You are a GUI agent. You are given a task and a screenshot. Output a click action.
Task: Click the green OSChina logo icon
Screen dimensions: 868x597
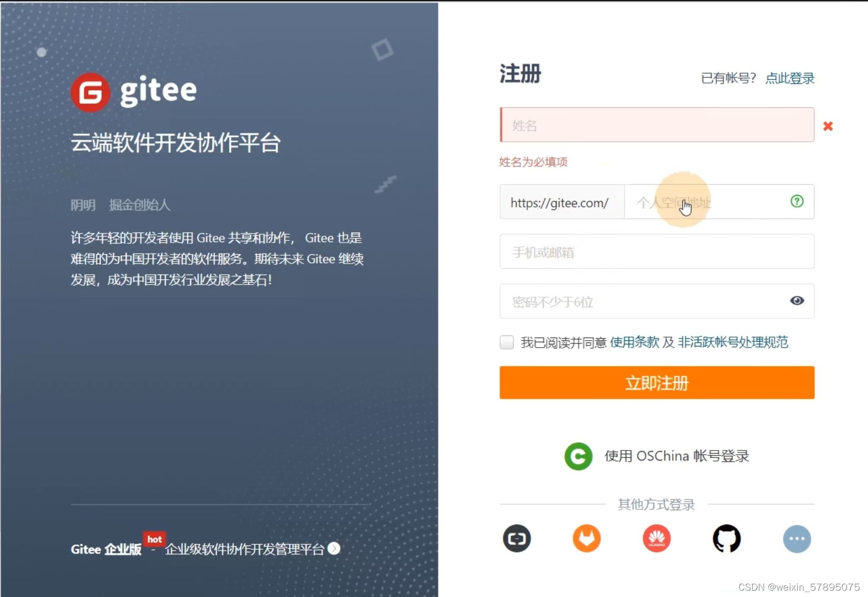tap(578, 456)
